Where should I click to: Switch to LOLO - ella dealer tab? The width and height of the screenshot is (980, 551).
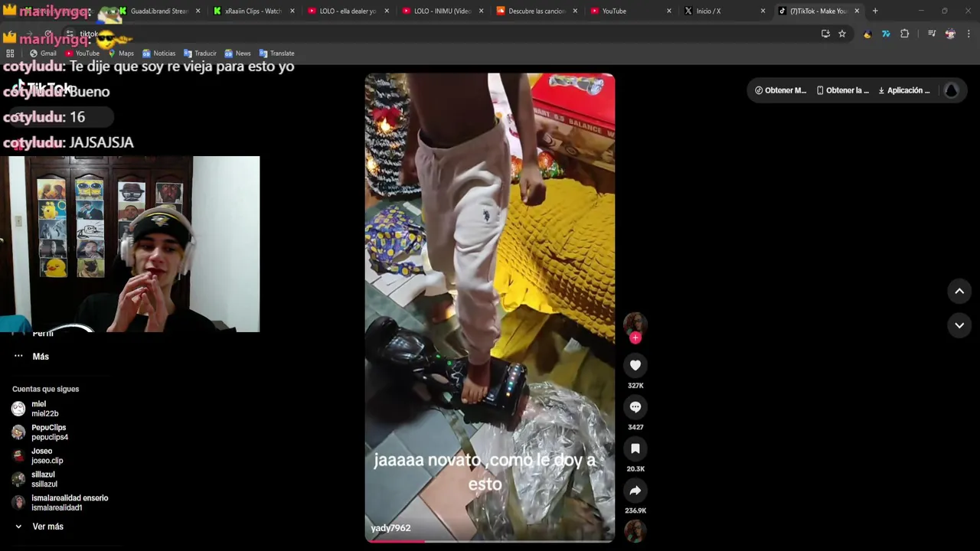click(348, 11)
